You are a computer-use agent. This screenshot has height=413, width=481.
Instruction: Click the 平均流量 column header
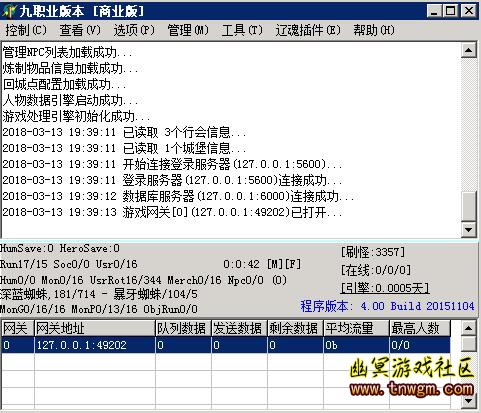pos(356,328)
